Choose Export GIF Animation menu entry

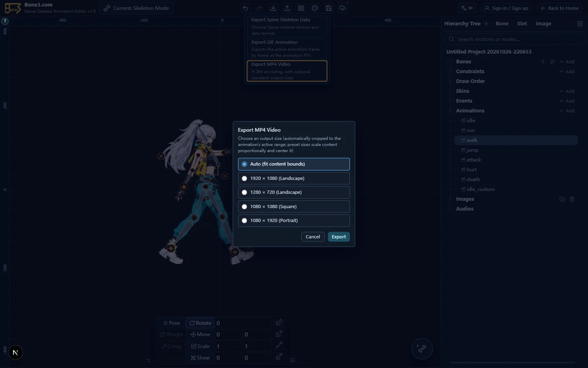pos(287,49)
